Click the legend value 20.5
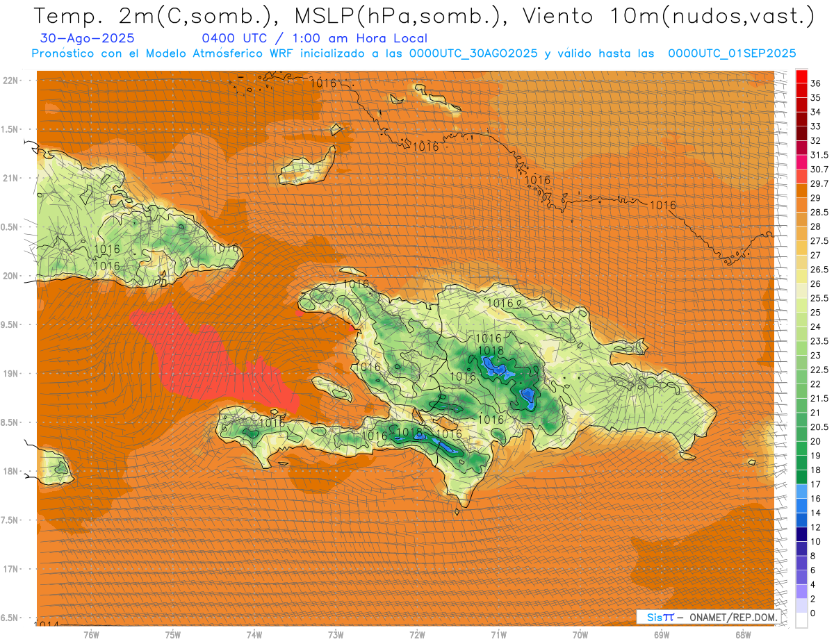 819,427
